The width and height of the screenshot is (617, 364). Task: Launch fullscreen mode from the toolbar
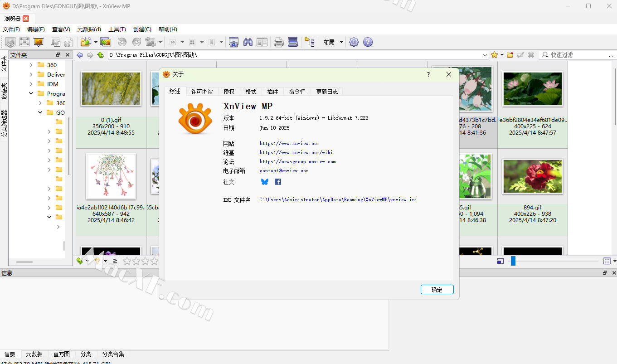coord(24,42)
